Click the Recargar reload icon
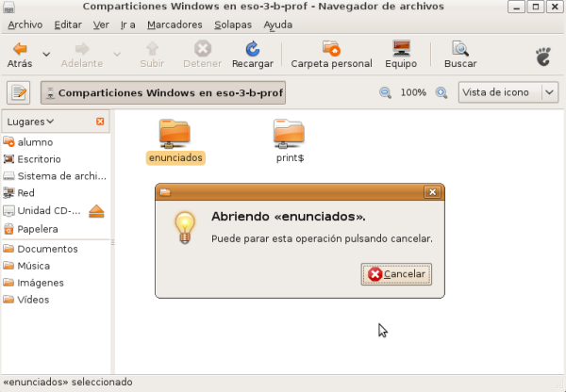566x392 pixels. (252, 48)
